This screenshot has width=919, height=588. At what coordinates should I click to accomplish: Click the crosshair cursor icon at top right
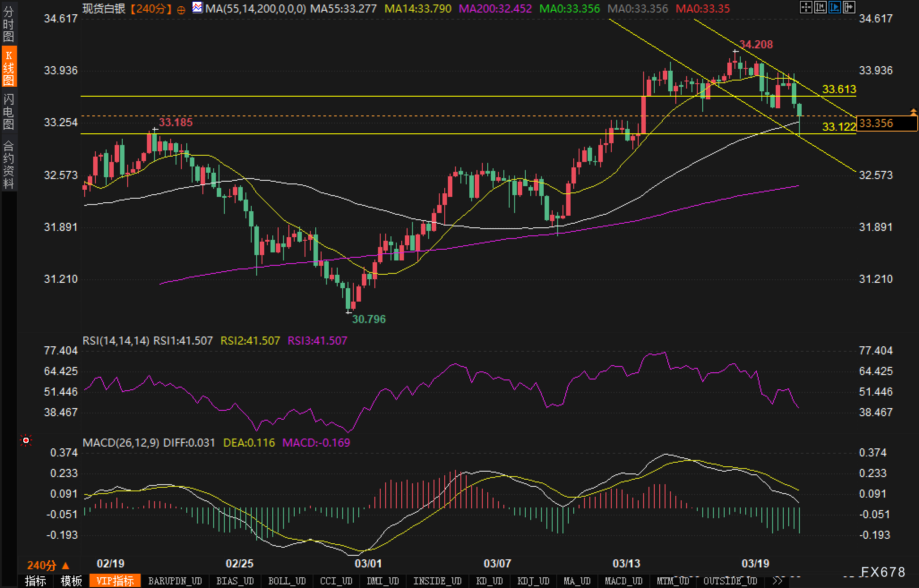[x=806, y=7]
